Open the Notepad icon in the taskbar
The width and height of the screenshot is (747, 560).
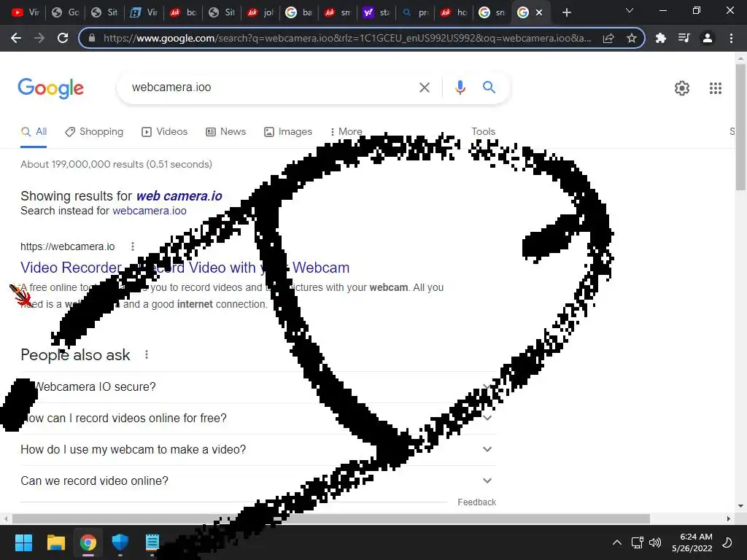point(152,542)
